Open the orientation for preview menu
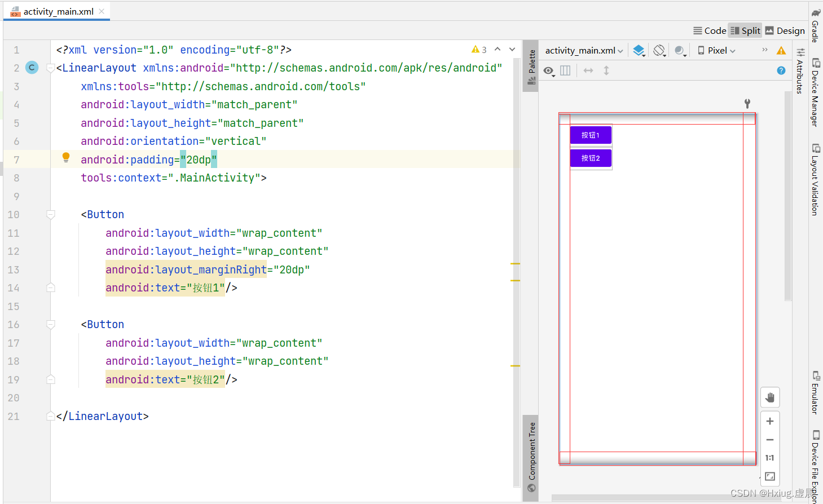 pyautogui.click(x=659, y=50)
